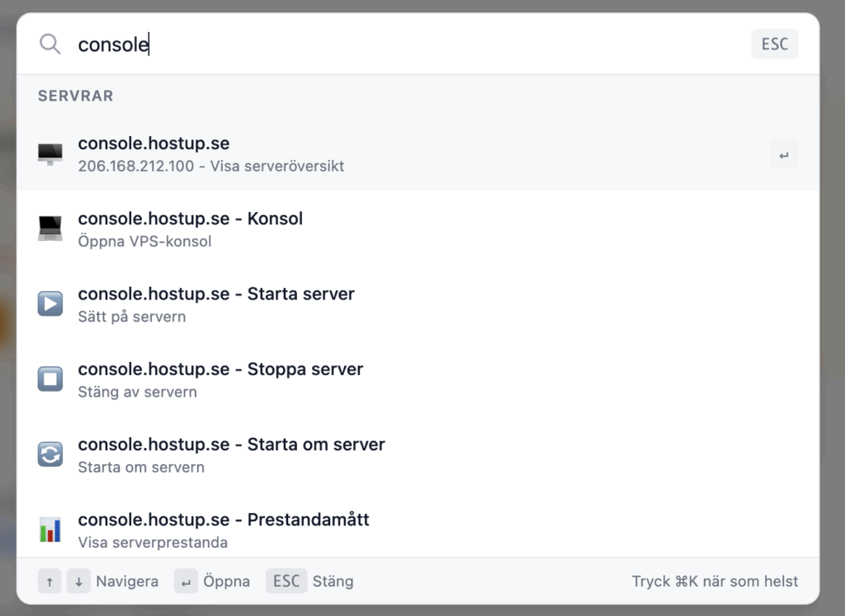The height and width of the screenshot is (616, 845).
Task: Click the enter key icon on the first result
Action: pos(783,154)
